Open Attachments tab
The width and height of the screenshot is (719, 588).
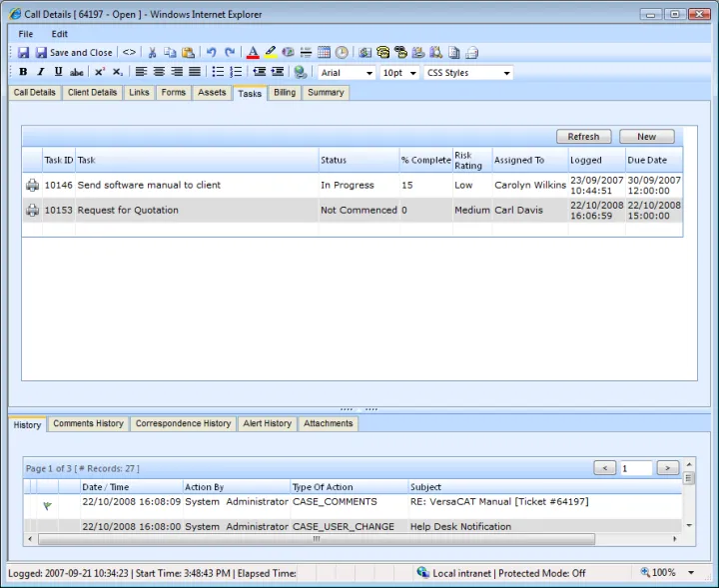(x=329, y=423)
